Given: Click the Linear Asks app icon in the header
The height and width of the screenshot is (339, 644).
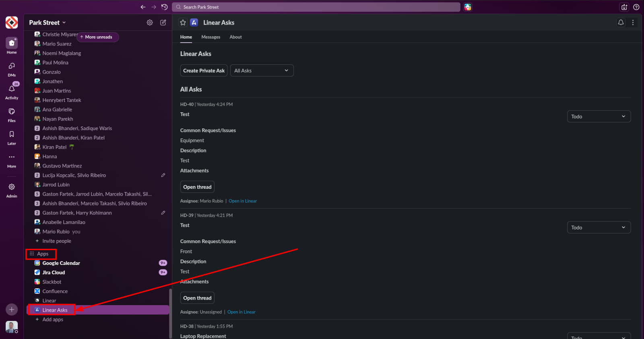Looking at the screenshot, I should pos(194,23).
